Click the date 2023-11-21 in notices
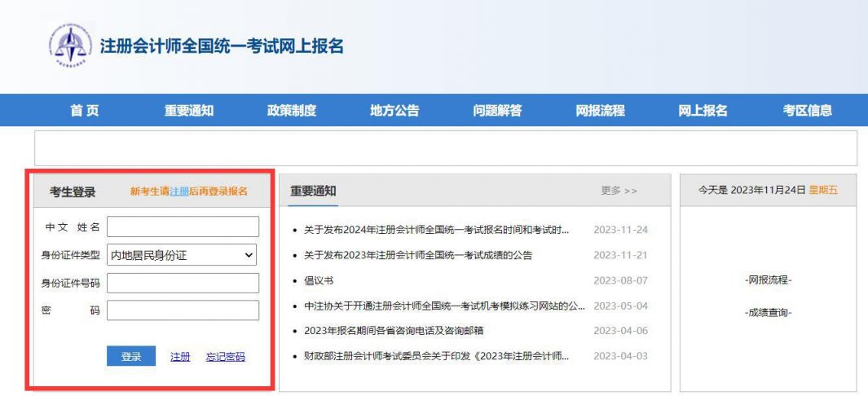 tap(620, 255)
